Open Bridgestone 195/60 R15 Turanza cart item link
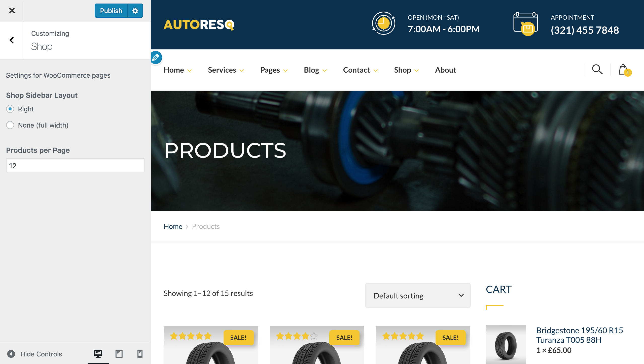This screenshot has height=364, width=644. [580, 335]
